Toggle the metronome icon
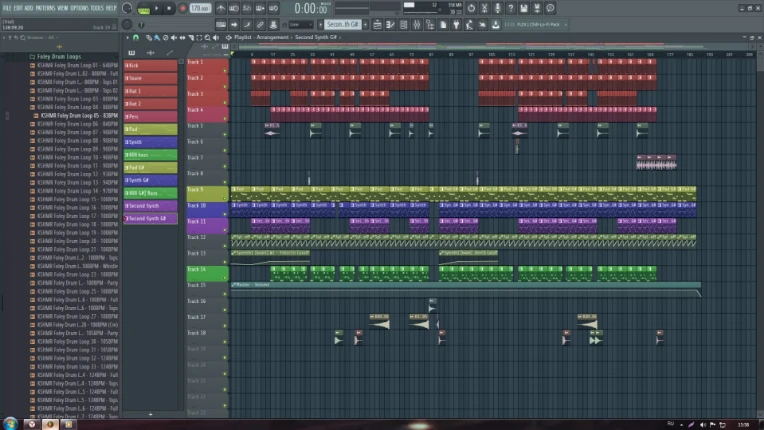Screen dimensions: 764x430 pos(221,8)
